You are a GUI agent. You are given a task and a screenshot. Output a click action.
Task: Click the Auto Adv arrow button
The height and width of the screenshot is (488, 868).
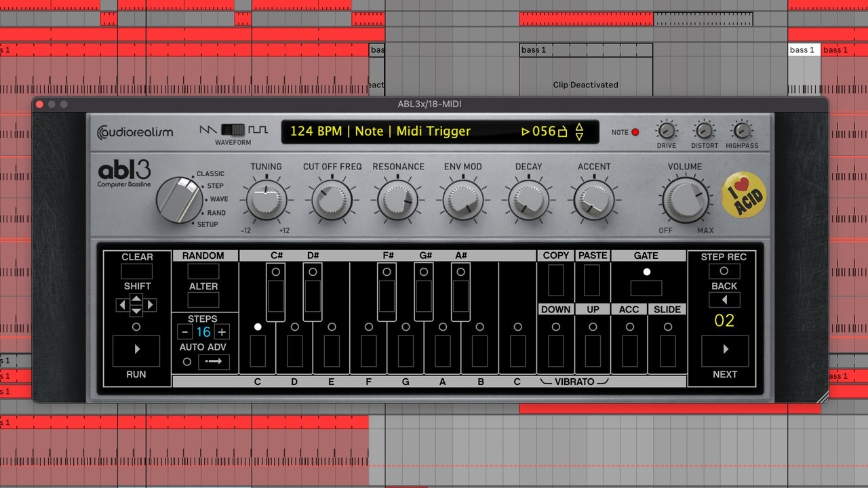click(214, 362)
